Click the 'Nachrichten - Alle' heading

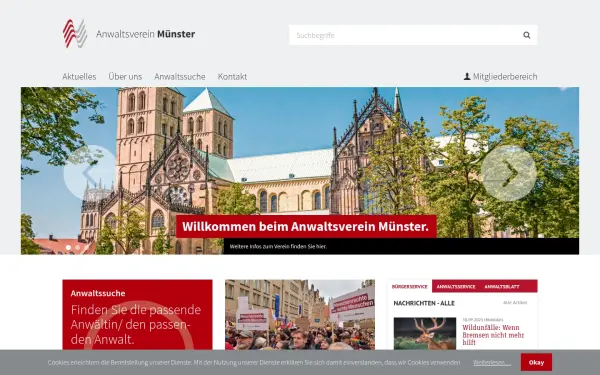click(x=424, y=303)
